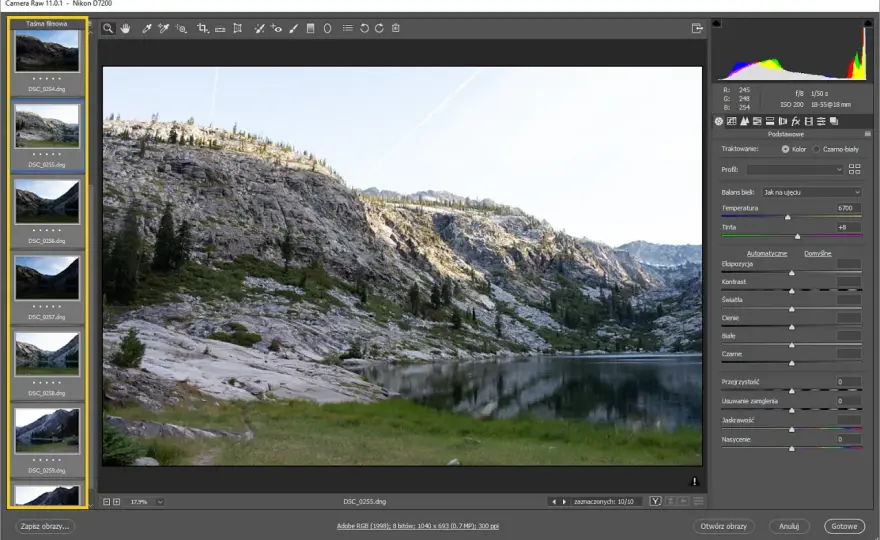This screenshot has width=880, height=540.
Task: Select the Graduated Filter tool
Action: 310,28
